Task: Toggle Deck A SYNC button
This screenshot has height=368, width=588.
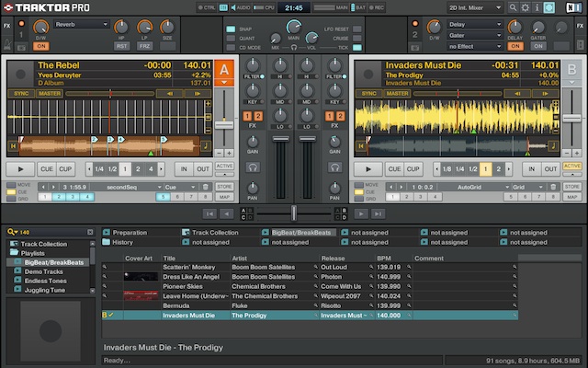Action: click(21, 94)
